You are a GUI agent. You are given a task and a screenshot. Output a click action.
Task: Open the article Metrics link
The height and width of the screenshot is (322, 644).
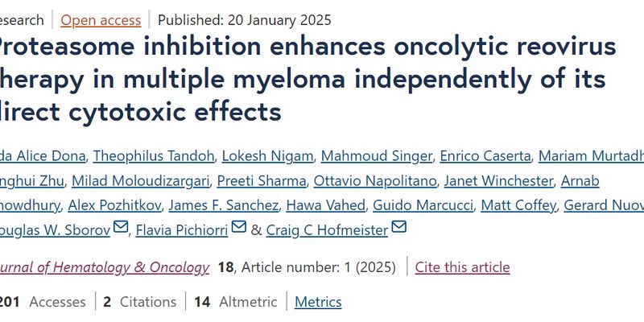[318, 302]
